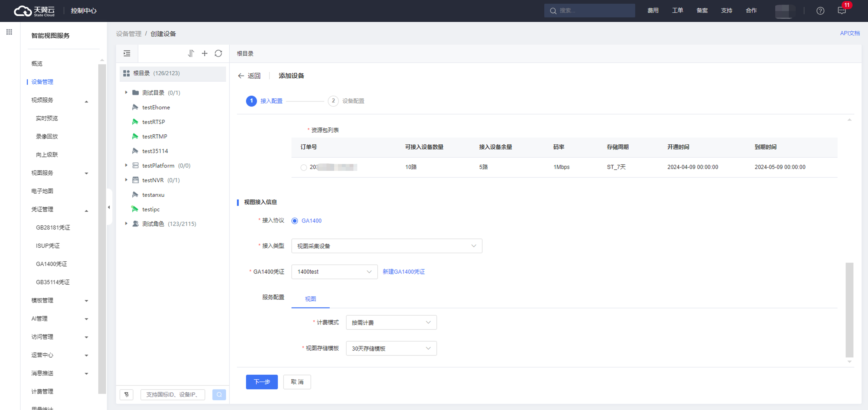Click the testRTSP green camera icon
868x410 pixels.
pyautogui.click(x=135, y=122)
